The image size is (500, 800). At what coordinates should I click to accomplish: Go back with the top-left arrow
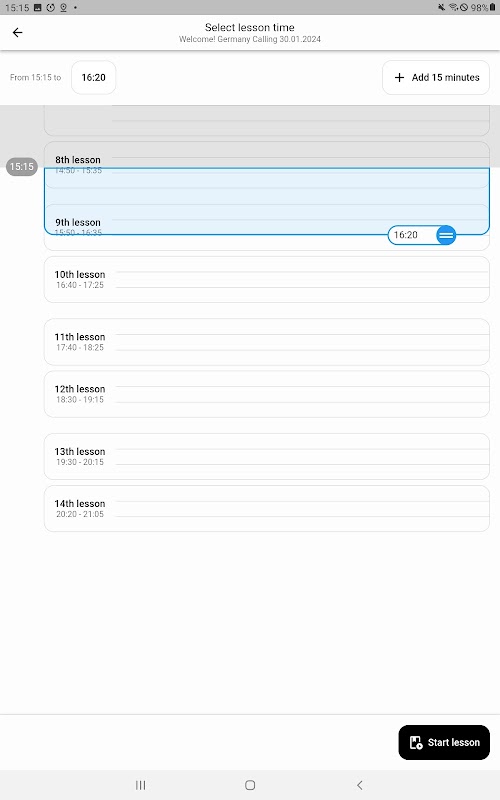coord(17,33)
